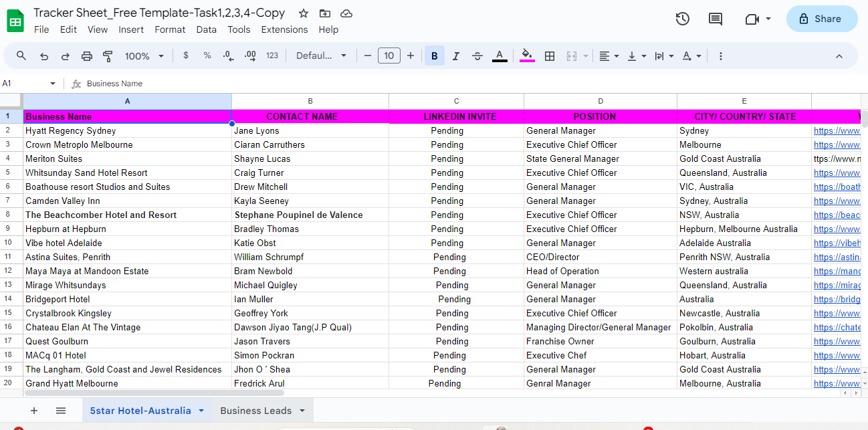Print the spreadsheet
The image size is (868, 430).
point(87,56)
